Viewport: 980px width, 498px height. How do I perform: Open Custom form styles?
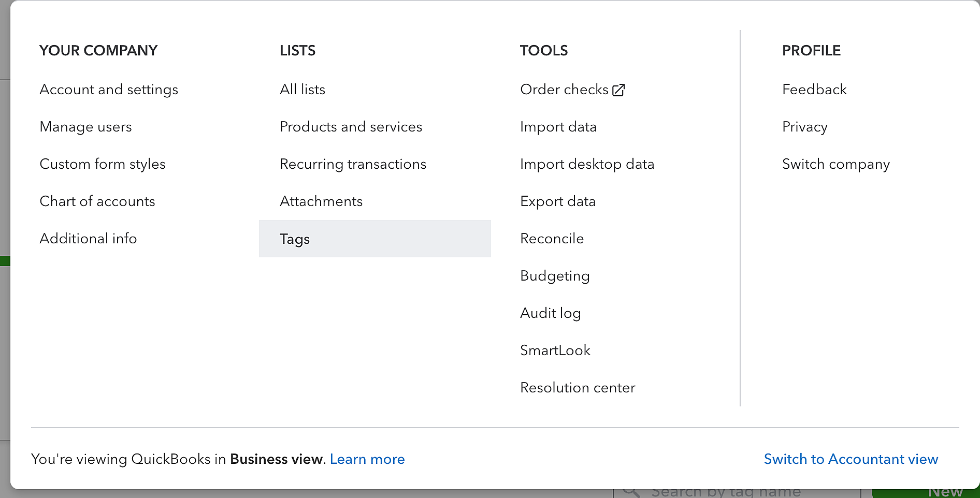point(103,164)
